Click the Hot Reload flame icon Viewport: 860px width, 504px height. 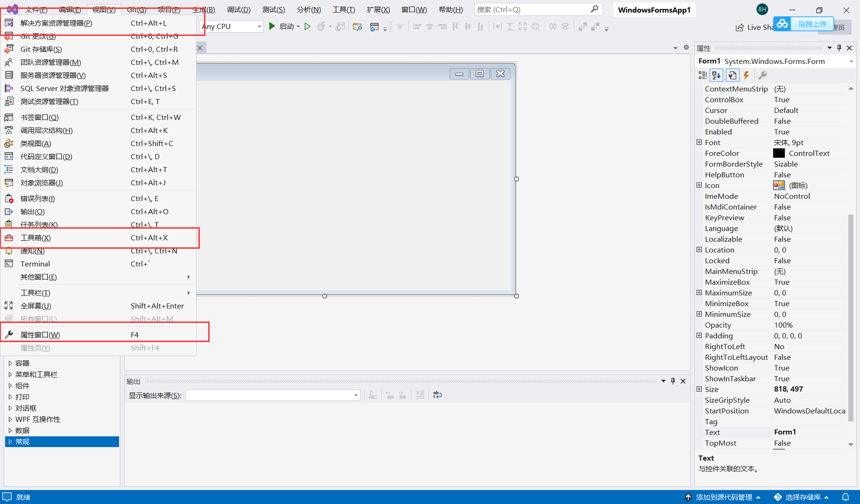321,27
